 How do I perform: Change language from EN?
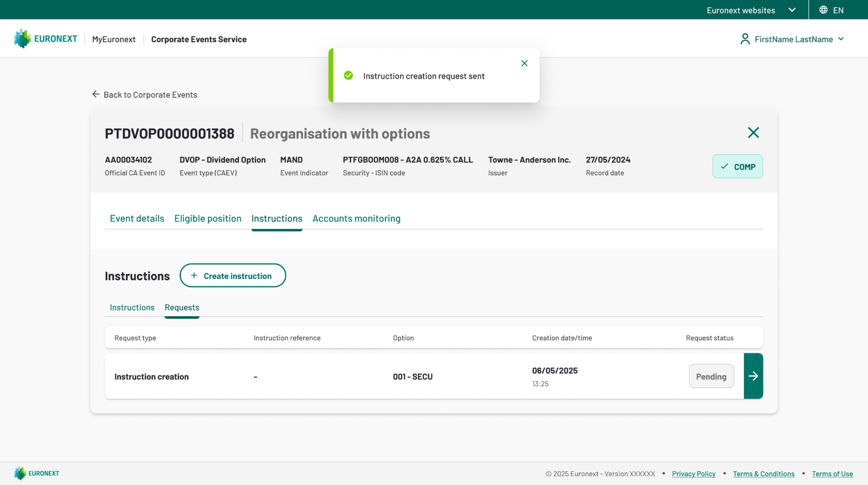coord(831,10)
